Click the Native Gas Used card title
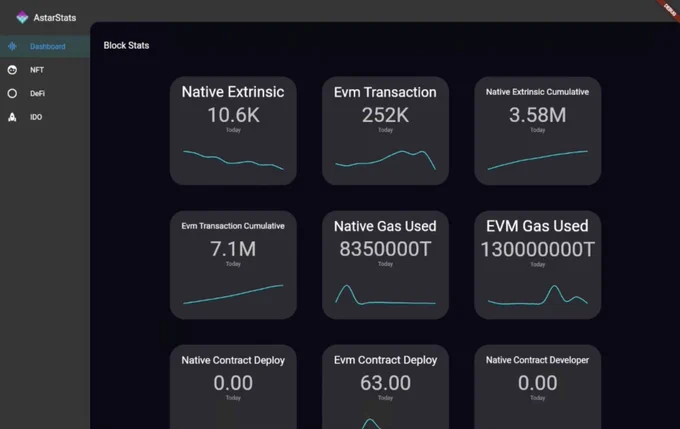Screen dimensions: 680x429 [385, 226]
